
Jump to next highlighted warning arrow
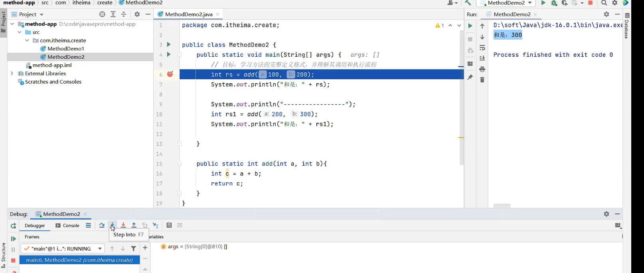tap(459, 26)
